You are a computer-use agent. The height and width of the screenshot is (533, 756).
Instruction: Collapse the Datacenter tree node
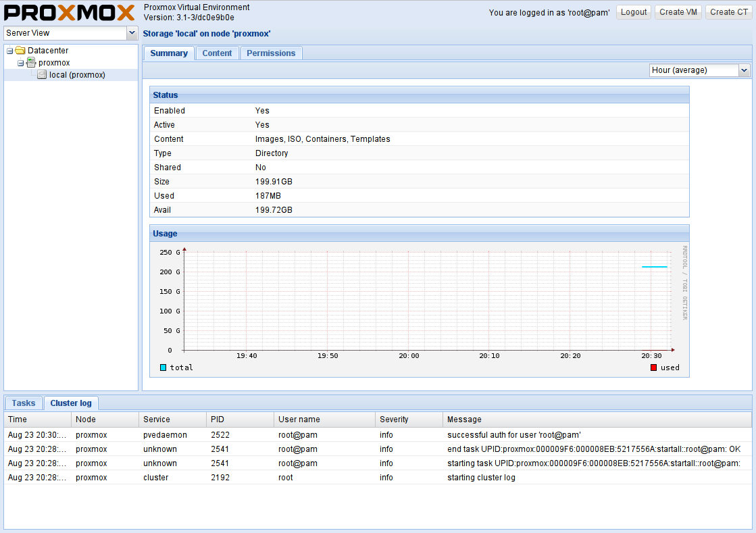(x=9, y=51)
